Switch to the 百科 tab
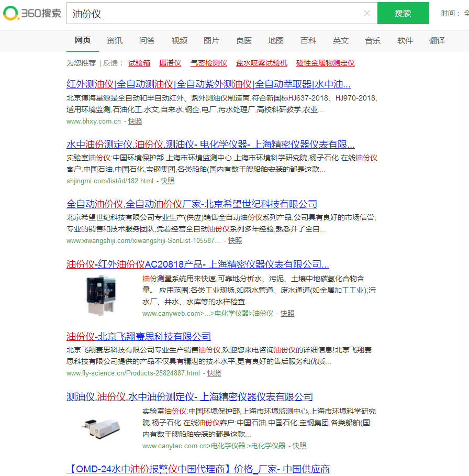This screenshot has width=469, height=476. click(x=308, y=40)
